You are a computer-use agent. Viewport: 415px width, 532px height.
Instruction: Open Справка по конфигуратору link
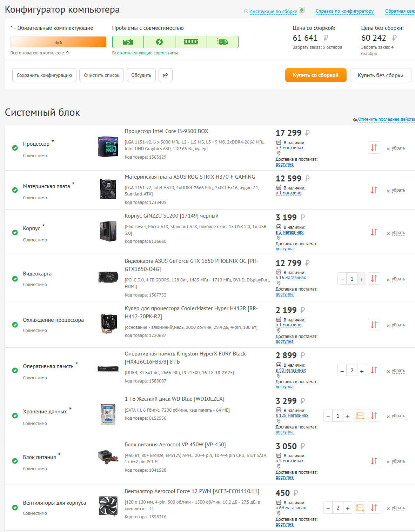344,11
